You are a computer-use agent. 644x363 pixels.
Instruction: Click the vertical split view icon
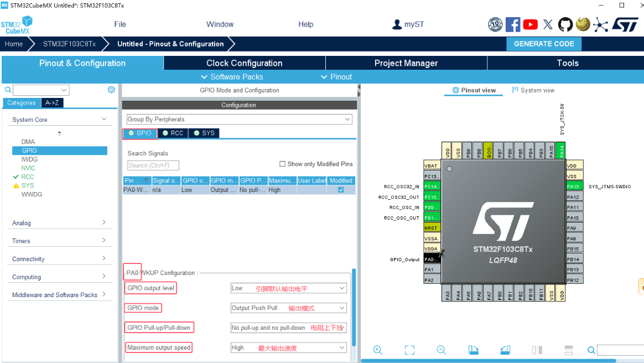click(x=537, y=350)
